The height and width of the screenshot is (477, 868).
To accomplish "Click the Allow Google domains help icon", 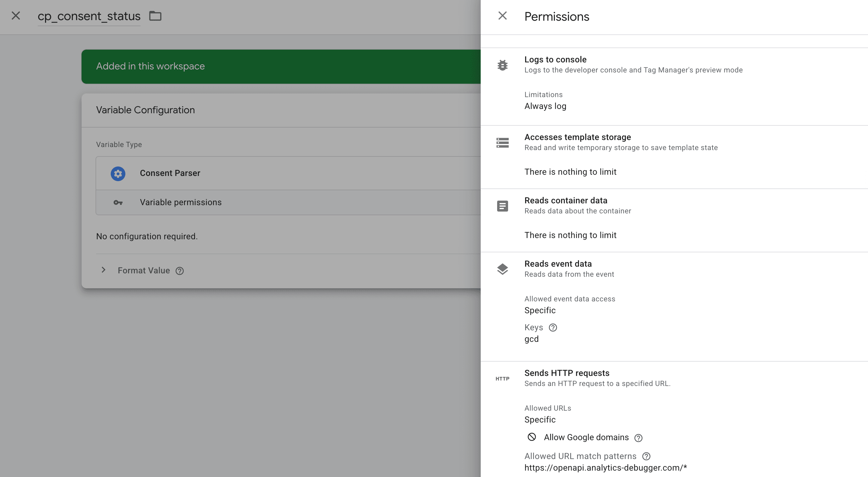I will click(638, 437).
